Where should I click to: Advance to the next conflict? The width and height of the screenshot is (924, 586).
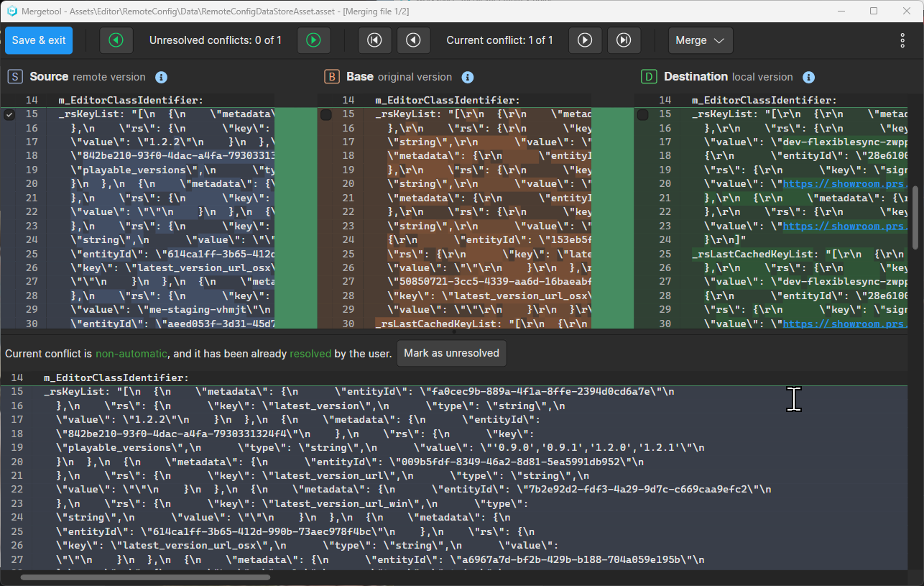585,40
